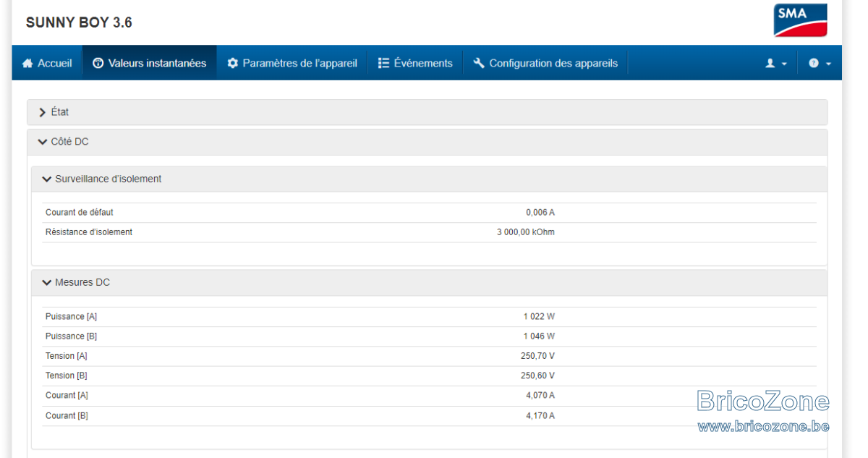Click the 3 000,00 kOhm value
This screenshot has width=868, height=458.
point(526,232)
